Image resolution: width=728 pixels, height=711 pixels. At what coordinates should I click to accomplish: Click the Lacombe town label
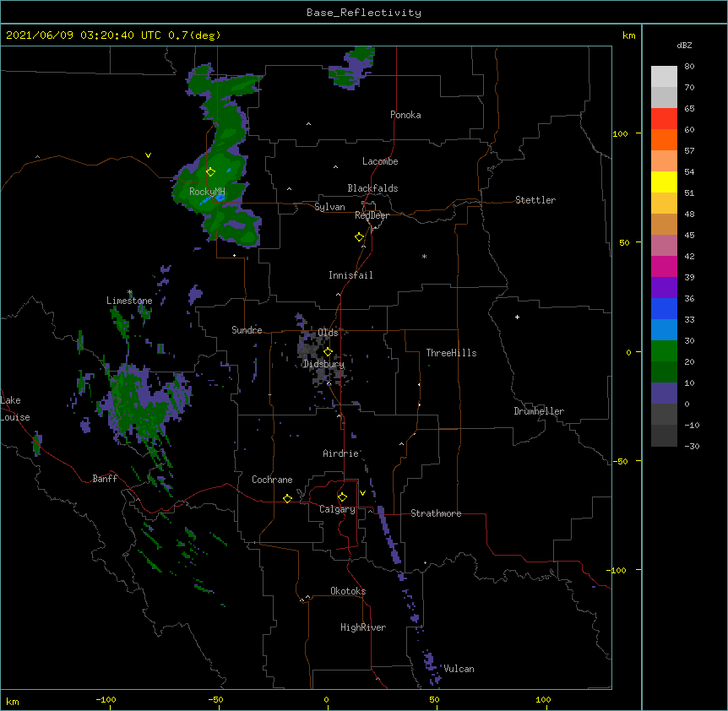click(x=380, y=161)
